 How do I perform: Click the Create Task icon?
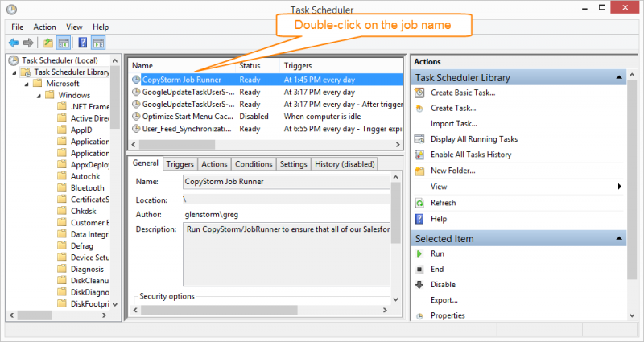(x=419, y=109)
